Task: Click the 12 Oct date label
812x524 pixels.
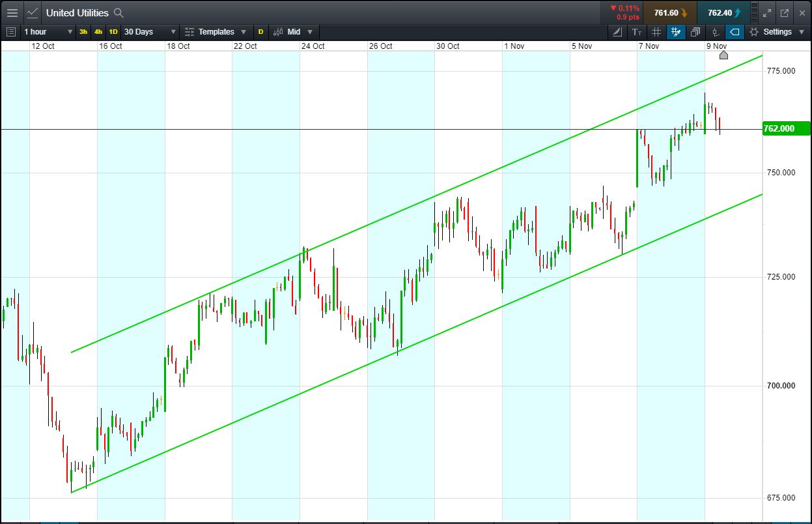Action: (43, 46)
